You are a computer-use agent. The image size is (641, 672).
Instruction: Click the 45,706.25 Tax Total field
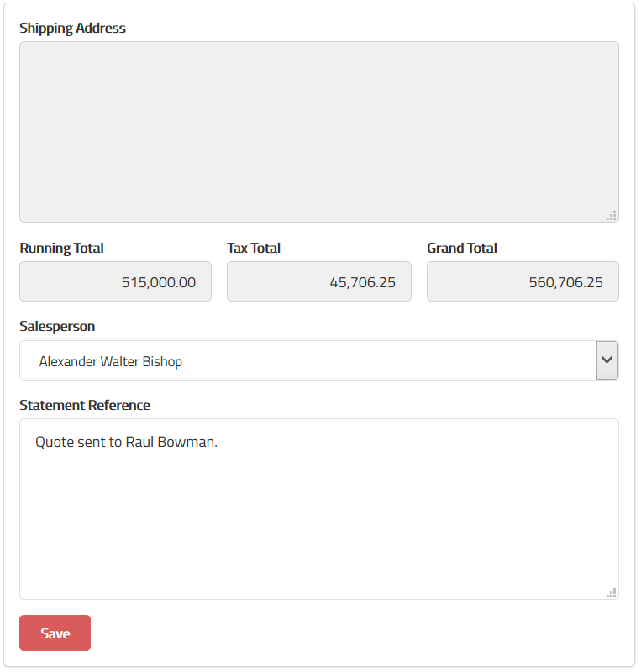pyautogui.click(x=318, y=282)
